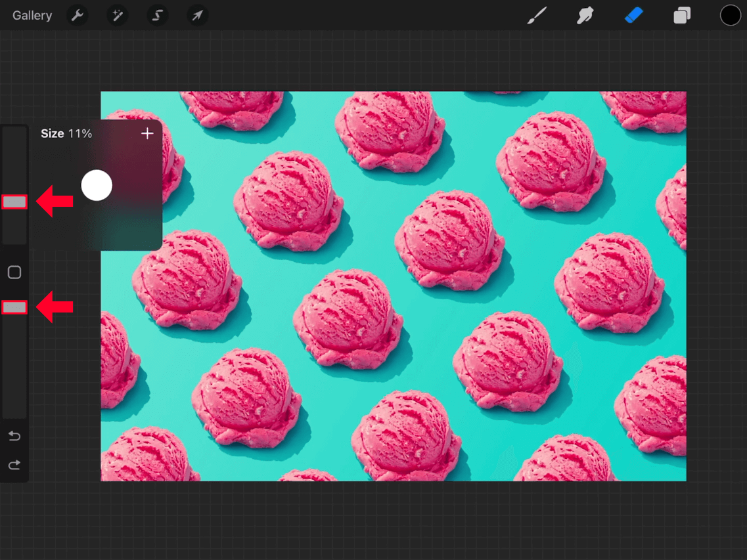Open the Actions wrench menu
The height and width of the screenshot is (560, 747).
click(77, 15)
